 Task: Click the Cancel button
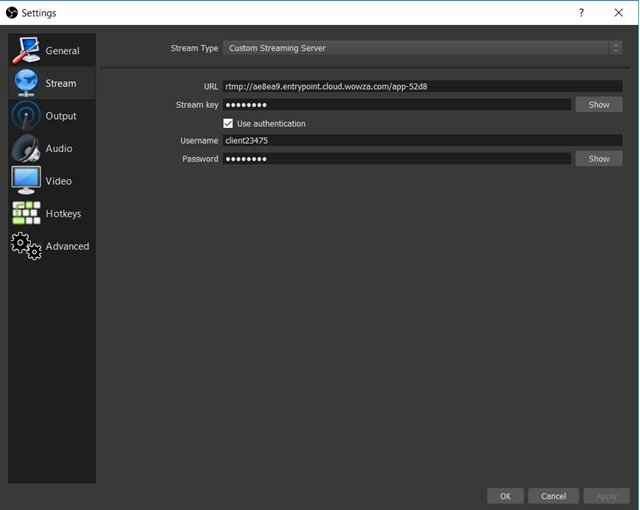(553, 496)
